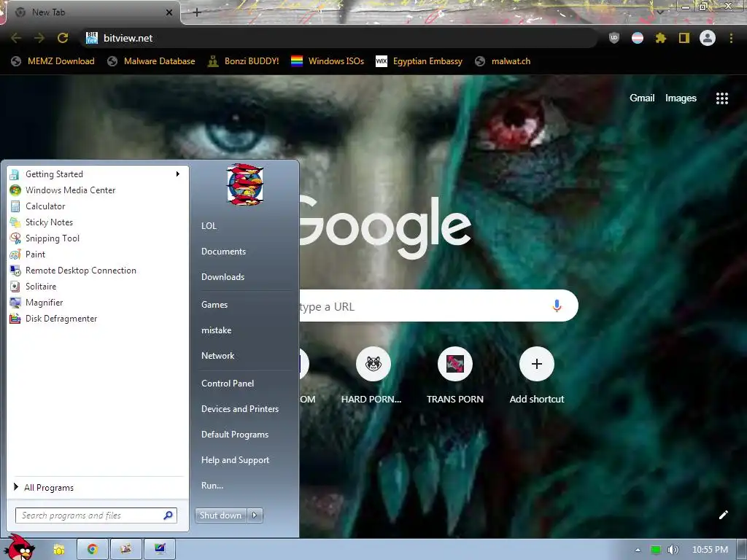Open Devices and Printers
Viewport: 747px width, 560px height.
239,409
